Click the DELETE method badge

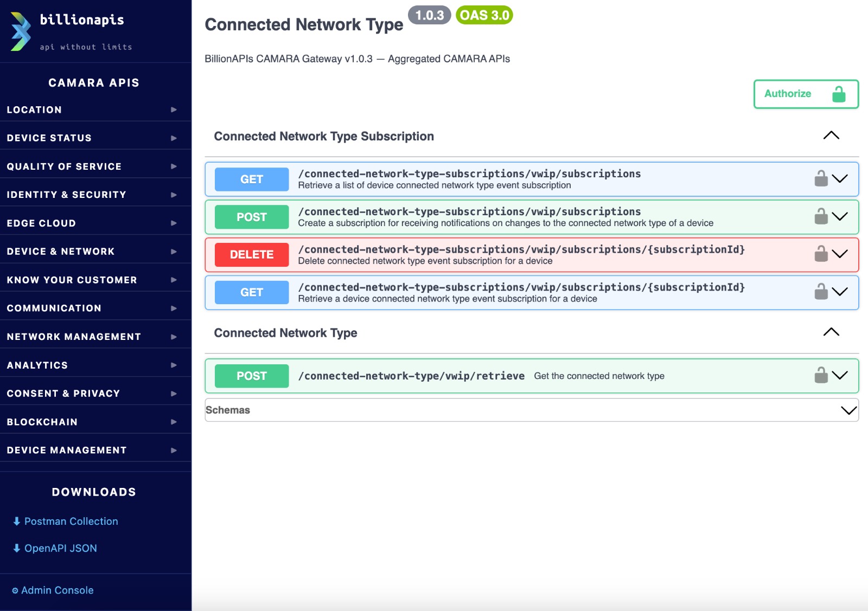pyautogui.click(x=252, y=255)
